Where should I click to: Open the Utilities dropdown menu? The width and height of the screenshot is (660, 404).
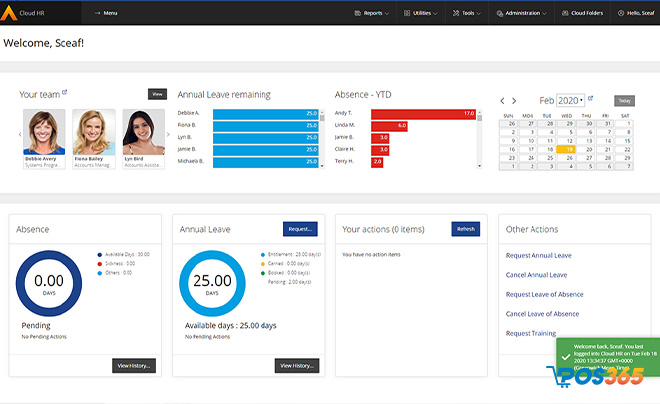pyautogui.click(x=420, y=13)
